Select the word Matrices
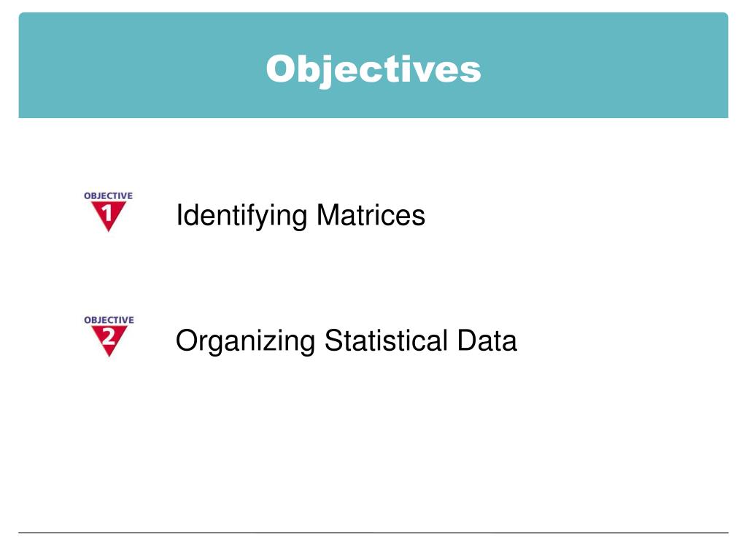The width and height of the screenshot is (747, 560). pos(371,215)
